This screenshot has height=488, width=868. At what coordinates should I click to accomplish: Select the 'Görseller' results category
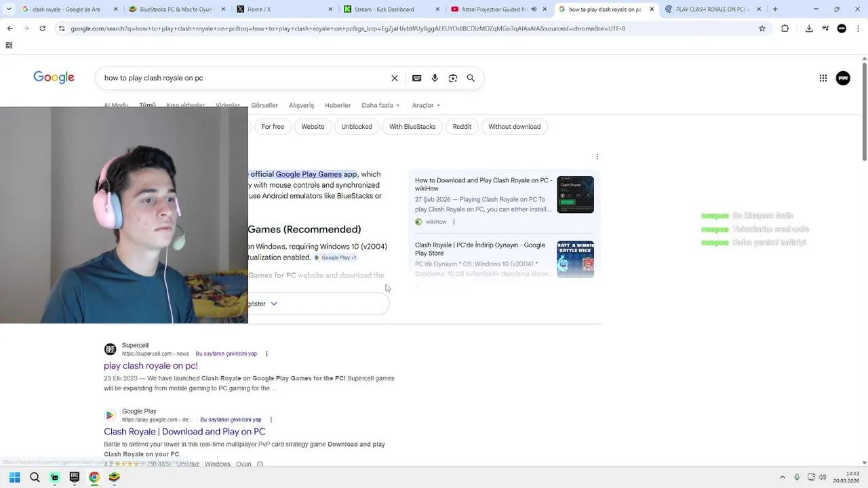click(264, 105)
